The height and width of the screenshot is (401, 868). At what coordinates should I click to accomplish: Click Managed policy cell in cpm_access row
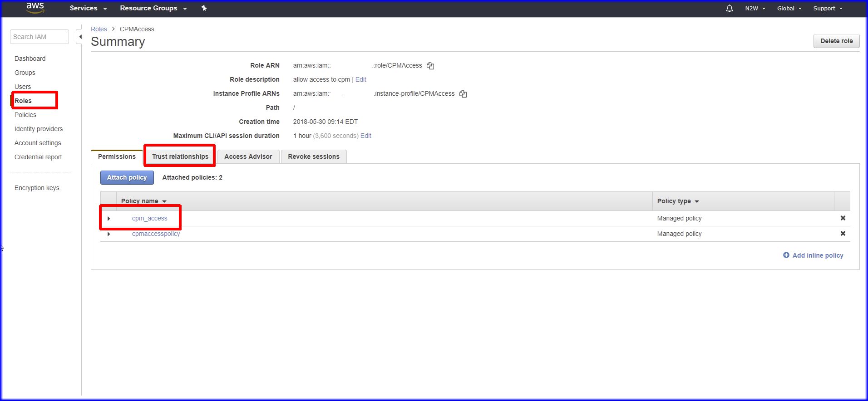(x=679, y=218)
